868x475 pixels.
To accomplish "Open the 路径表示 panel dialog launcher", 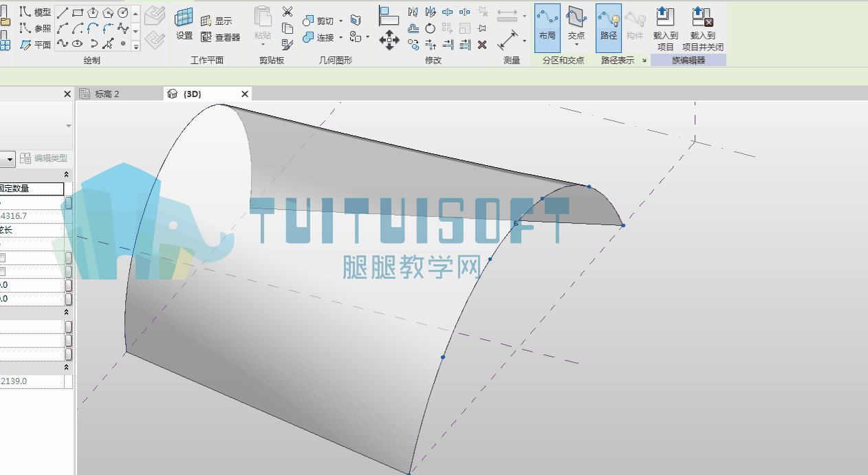I will click(644, 61).
